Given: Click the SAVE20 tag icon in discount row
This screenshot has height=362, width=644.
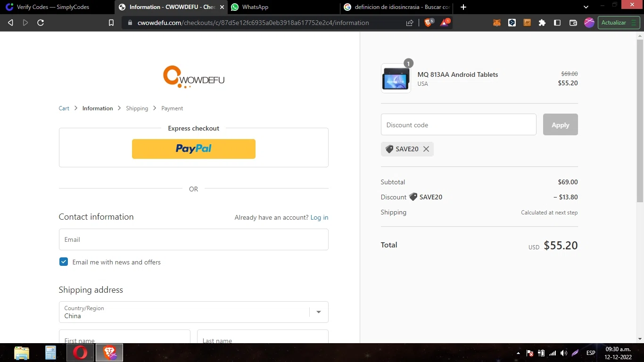Looking at the screenshot, I should coord(413,197).
